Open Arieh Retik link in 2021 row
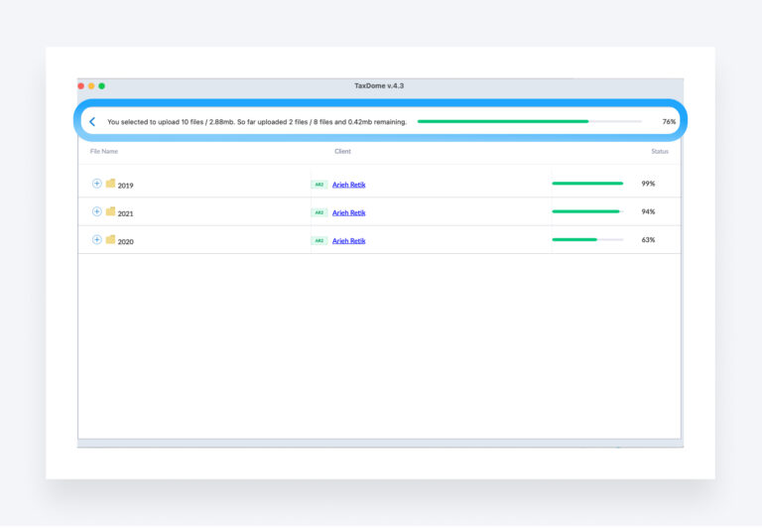Image resolution: width=762 pixels, height=532 pixels. 348,213
